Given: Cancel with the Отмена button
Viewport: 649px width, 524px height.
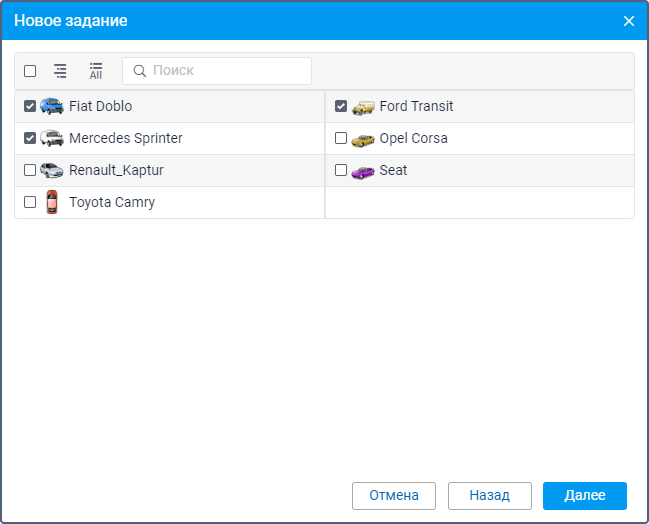Looking at the screenshot, I should pyautogui.click(x=393, y=495).
